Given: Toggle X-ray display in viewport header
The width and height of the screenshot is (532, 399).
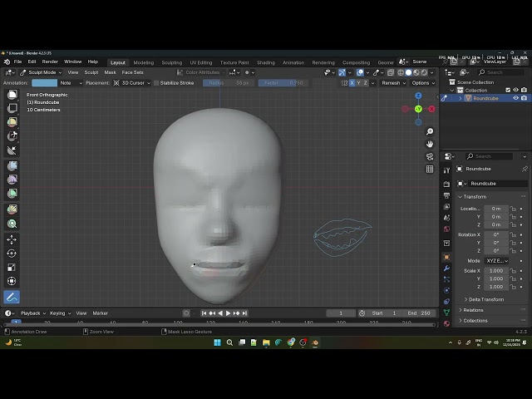Looking at the screenshot, I should point(391,72).
